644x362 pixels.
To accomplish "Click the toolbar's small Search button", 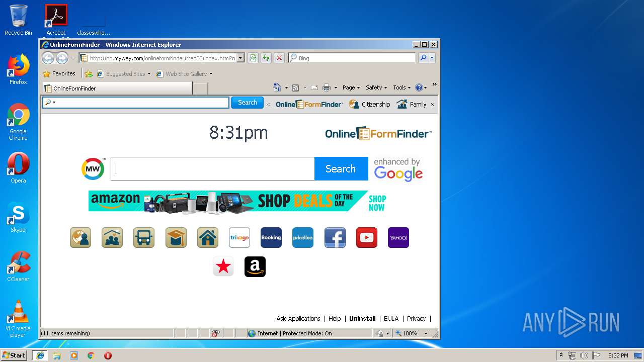I will [x=247, y=103].
